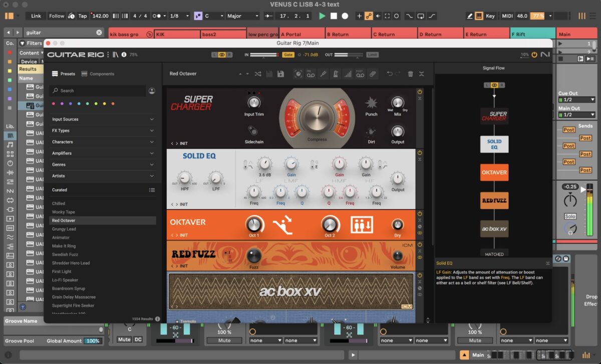This screenshot has height=364, width=601.
Task: Click the Solid EQ block in Signal Flow
Action: click(494, 144)
